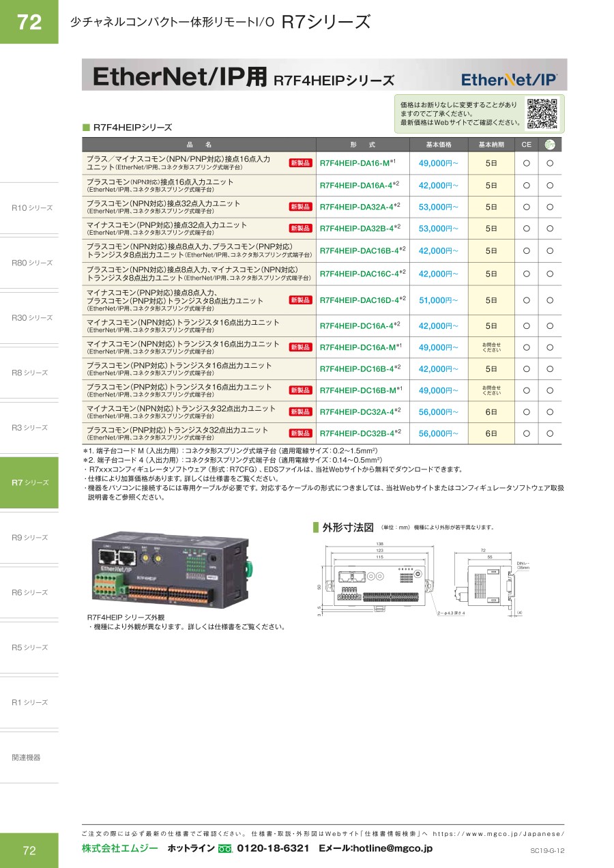Click お問合せください for R7F4HEIP-DC16A-M
This screenshot has height=868, width=614.
pyautogui.click(x=491, y=347)
